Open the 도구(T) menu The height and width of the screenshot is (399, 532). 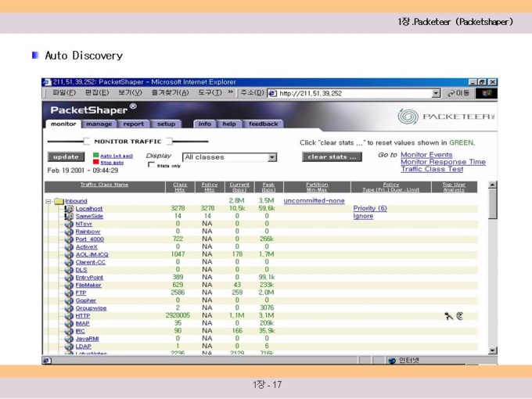tap(210, 92)
